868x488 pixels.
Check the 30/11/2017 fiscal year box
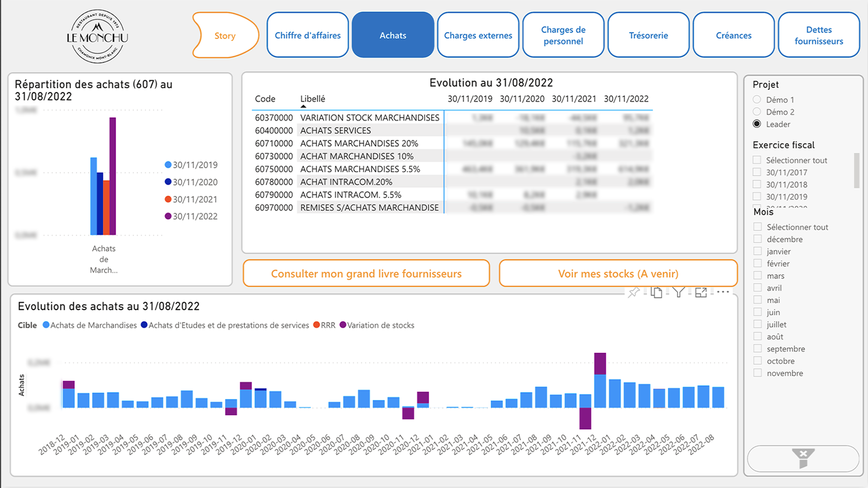click(x=757, y=172)
